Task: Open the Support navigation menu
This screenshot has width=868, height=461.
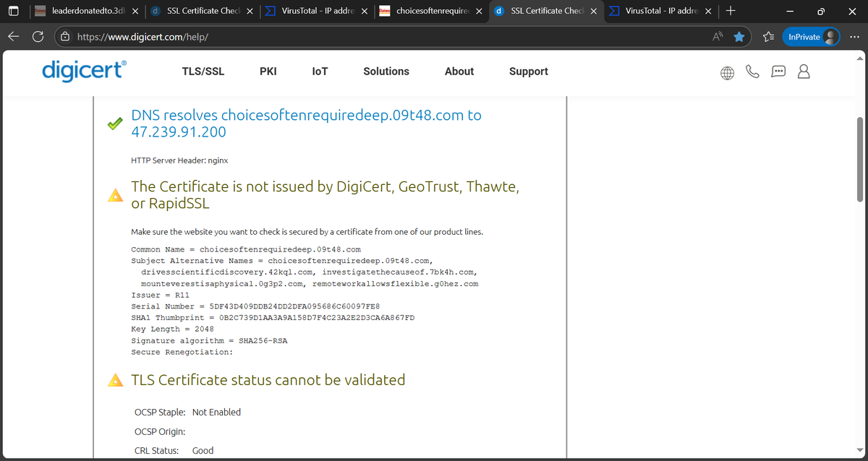Action: click(x=529, y=72)
